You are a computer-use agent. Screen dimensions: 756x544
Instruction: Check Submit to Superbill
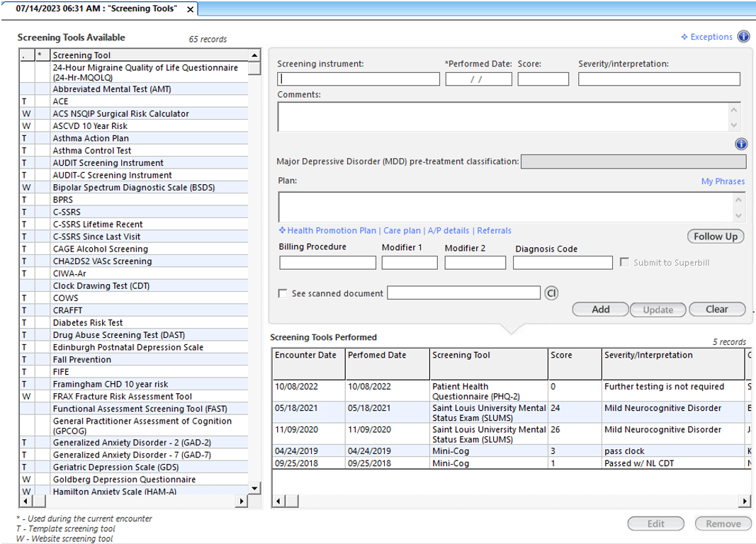coord(624,262)
